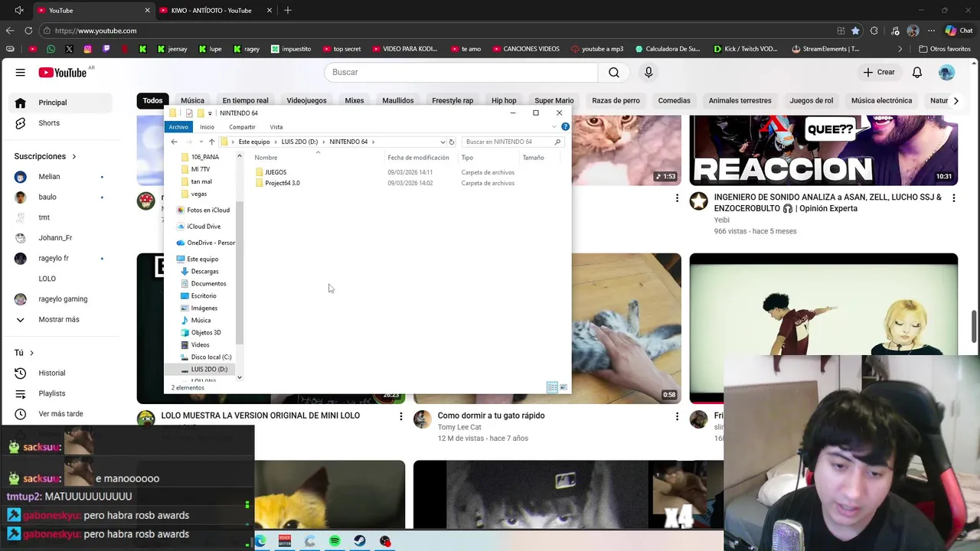
Task: Open a new browser tab with the plus
Action: pos(288,11)
